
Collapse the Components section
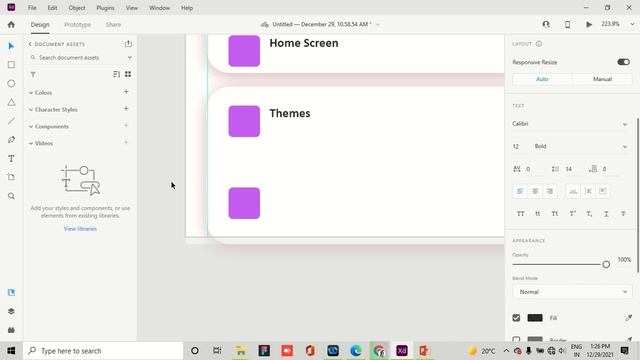click(x=31, y=127)
